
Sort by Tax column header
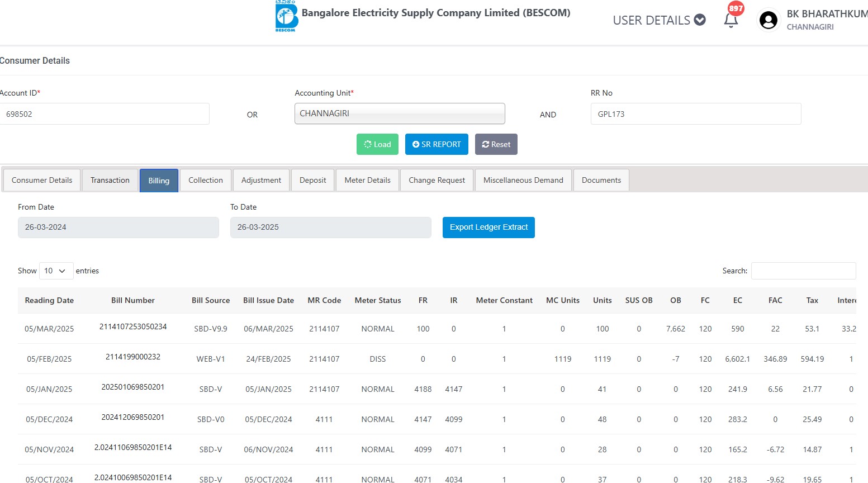tap(812, 300)
